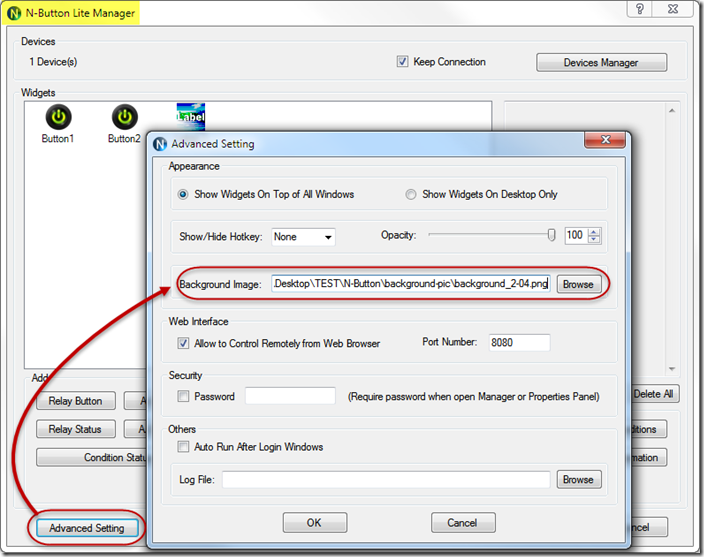Screen dimensions: 704x557
Task: Click the Advanced Setting button in Manager
Action: pos(87,528)
